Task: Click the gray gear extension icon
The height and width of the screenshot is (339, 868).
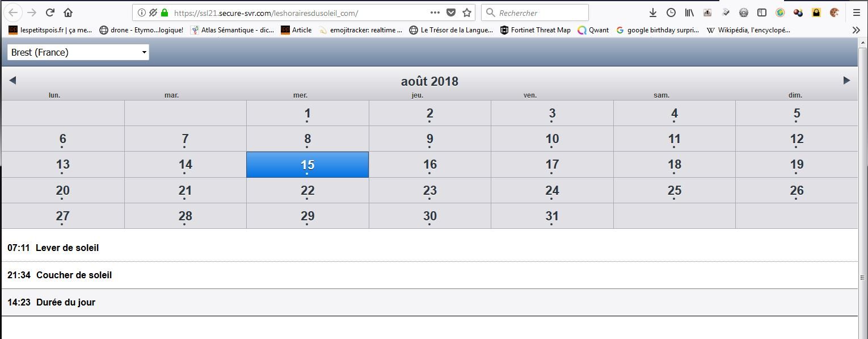Action: 744,12
